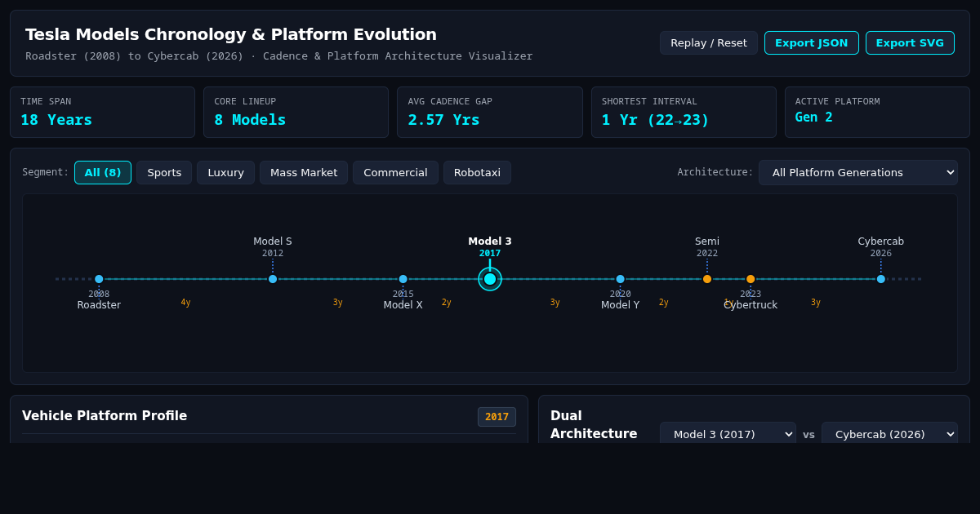Click the Time Span 18 Years card
Image resolution: width=980 pixels, height=514 pixels.
[102, 113]
